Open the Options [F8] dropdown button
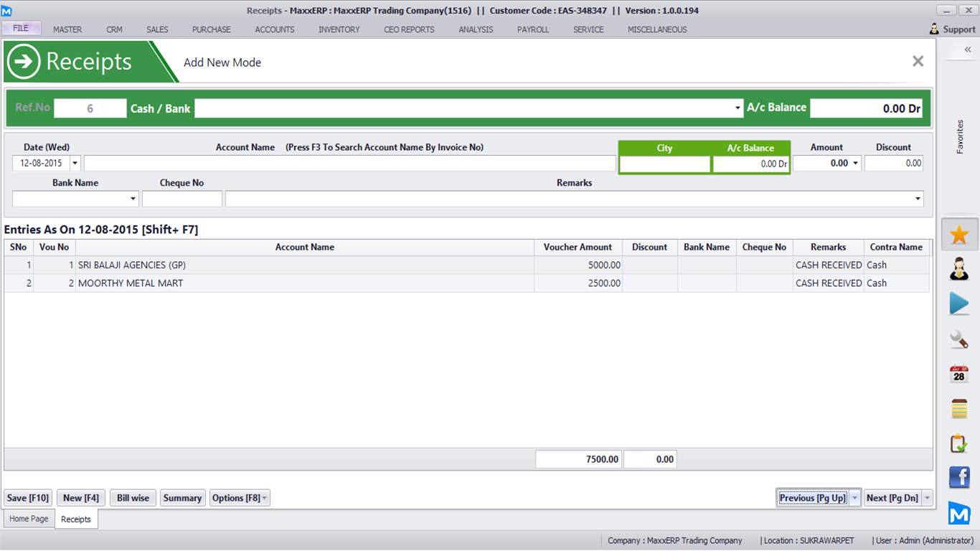 click(x=240, y=498)
